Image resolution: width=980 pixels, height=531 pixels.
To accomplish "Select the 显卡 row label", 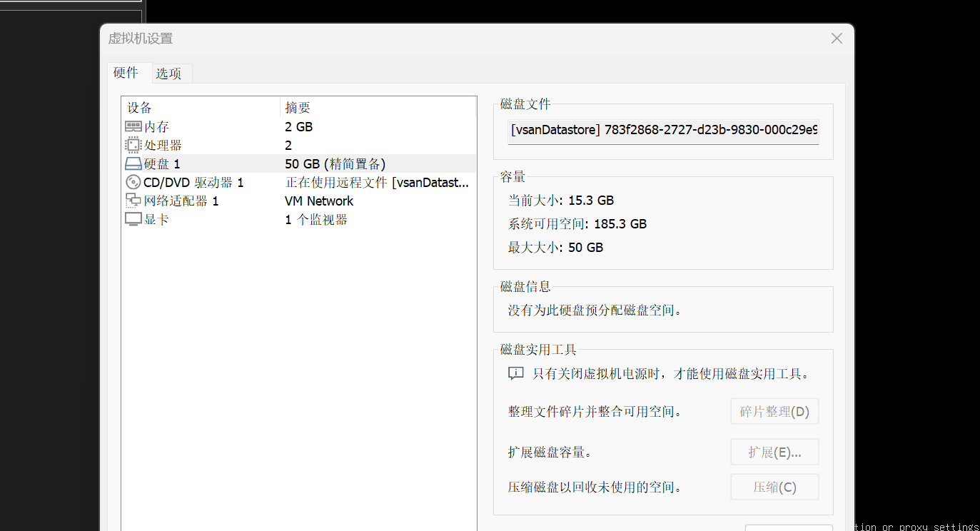I will point(156,220).
